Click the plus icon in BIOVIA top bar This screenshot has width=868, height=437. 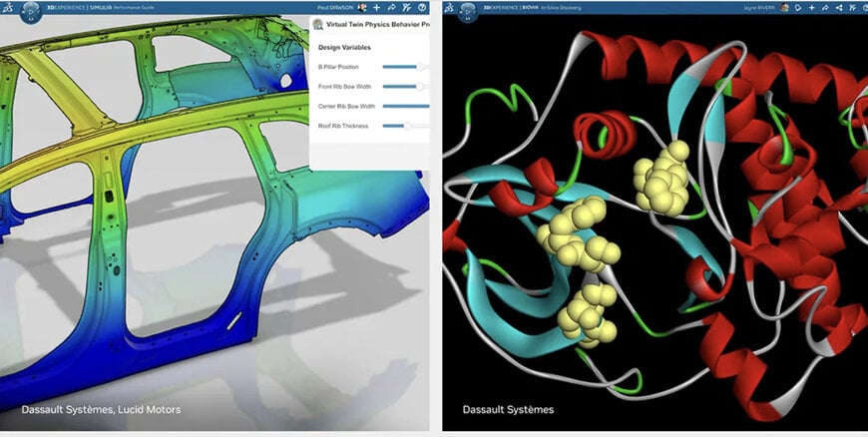(x=812, y=7)
